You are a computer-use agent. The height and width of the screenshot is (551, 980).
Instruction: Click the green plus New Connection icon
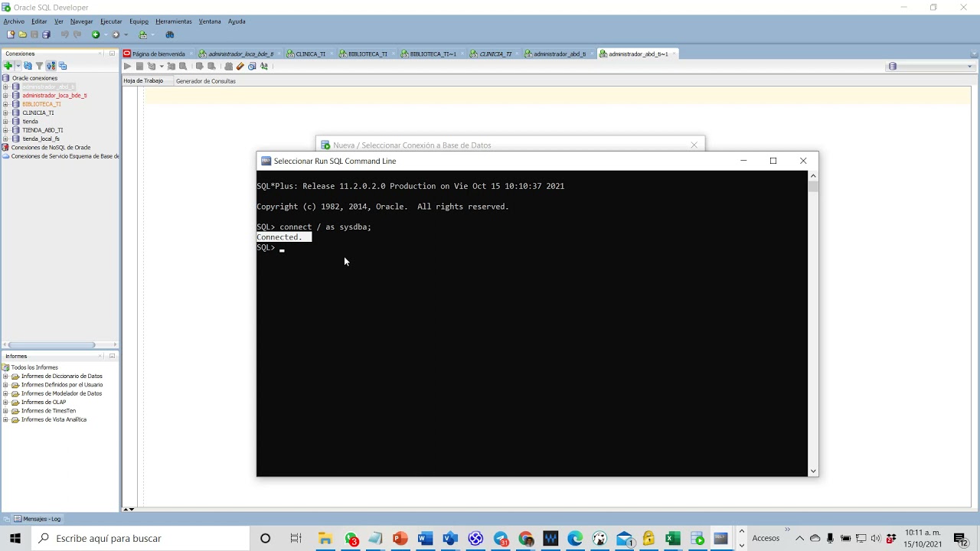(8, 66)
